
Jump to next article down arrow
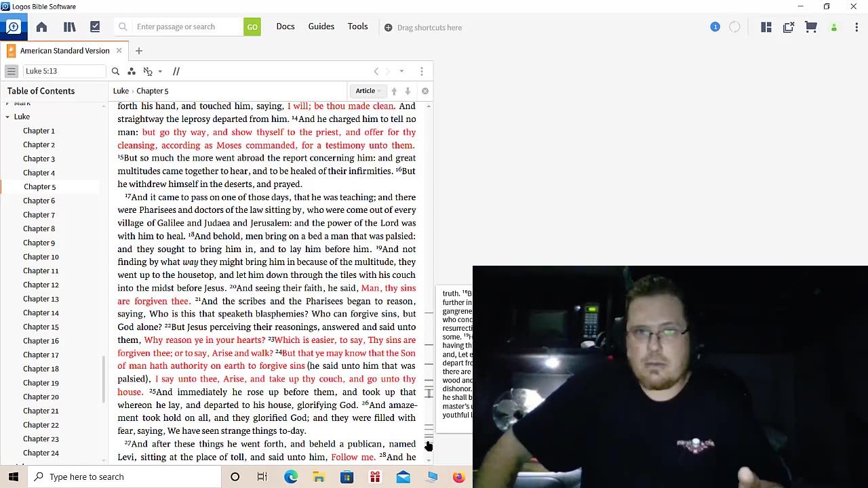[x=408, y=91]
